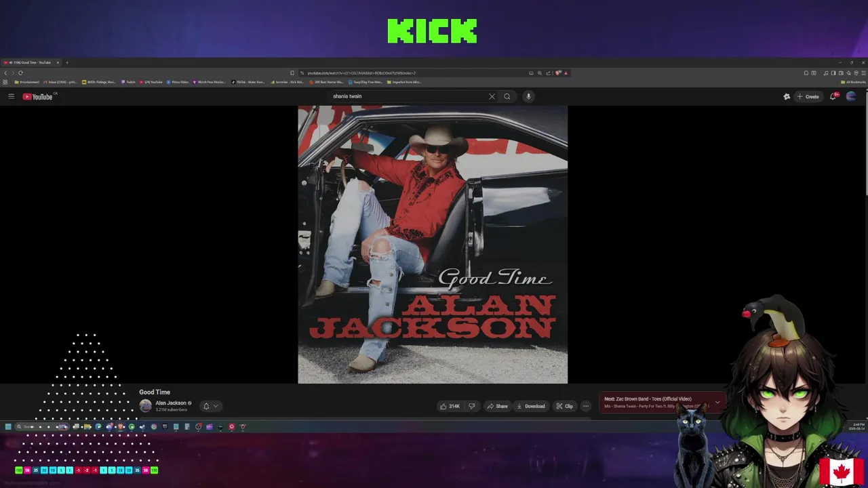Bookmark this page via address bar icon

(292, 73)
